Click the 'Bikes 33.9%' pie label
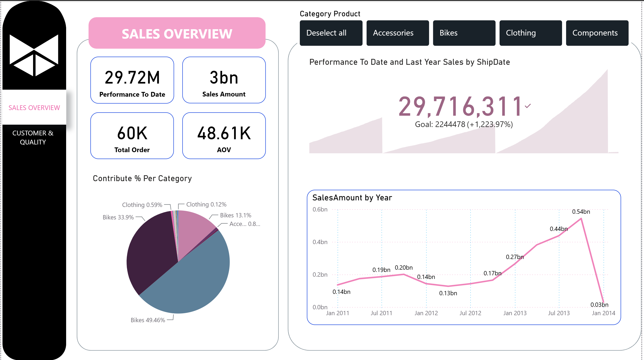This screenshot has height=360, width=644. (118, 217)
